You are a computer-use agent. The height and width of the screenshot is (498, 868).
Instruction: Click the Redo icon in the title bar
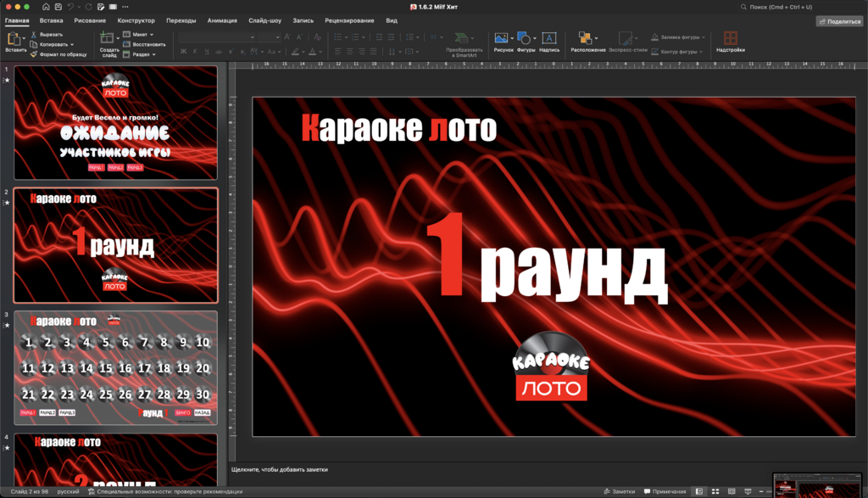pos(88,7)
